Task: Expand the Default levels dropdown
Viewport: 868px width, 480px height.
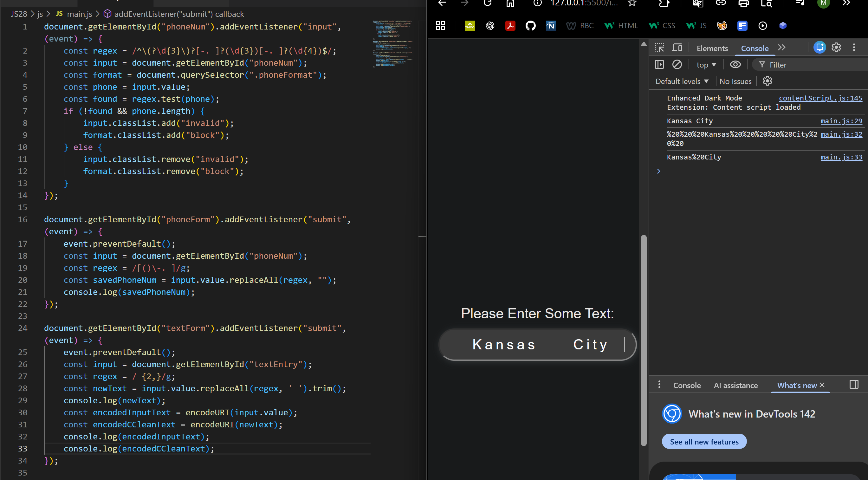Action: [x=682, y=81]
